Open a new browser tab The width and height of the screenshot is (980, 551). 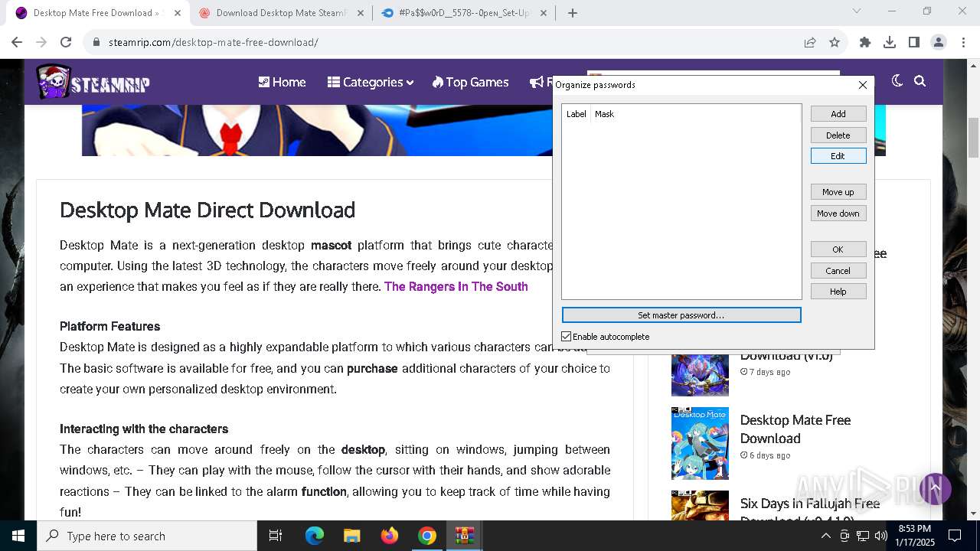(x=572, y=13)
